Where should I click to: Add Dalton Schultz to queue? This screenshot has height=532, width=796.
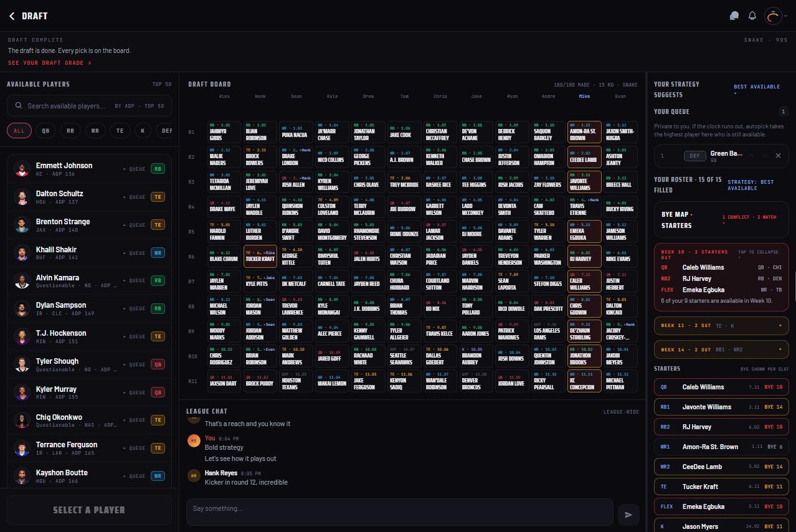pyautogui.click(x=134, y=197)
